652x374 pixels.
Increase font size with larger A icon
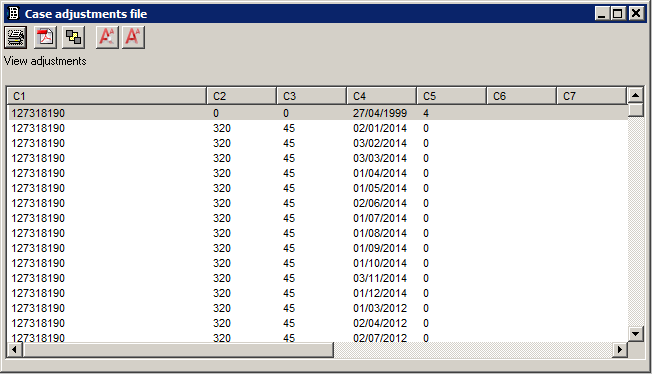click(133, 37)
